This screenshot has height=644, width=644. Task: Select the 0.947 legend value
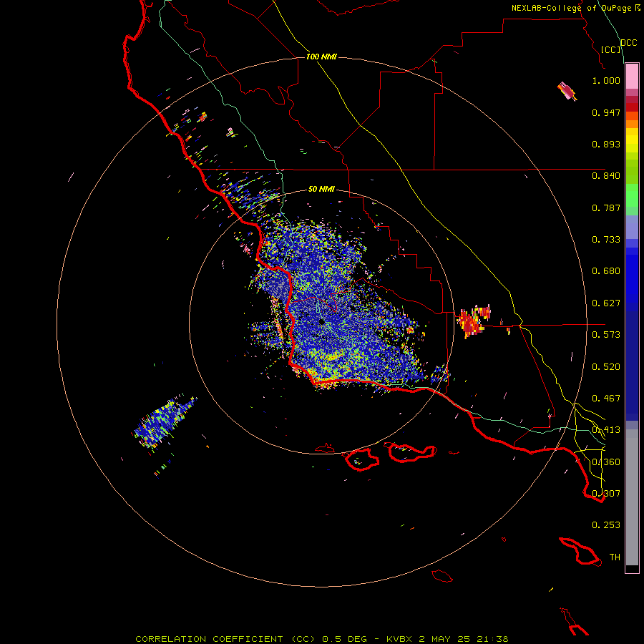coord(606,112)
